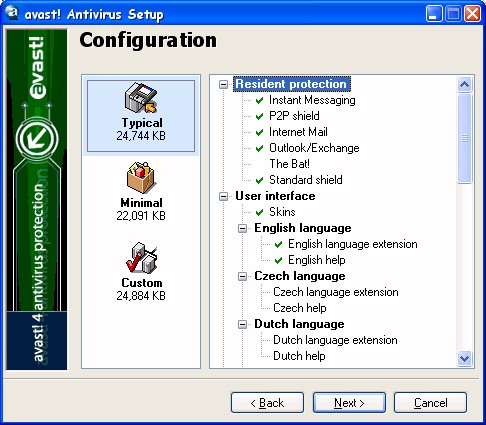Go to the Next setup step
This screenshot has height=425, width=486.
point(349,403)
